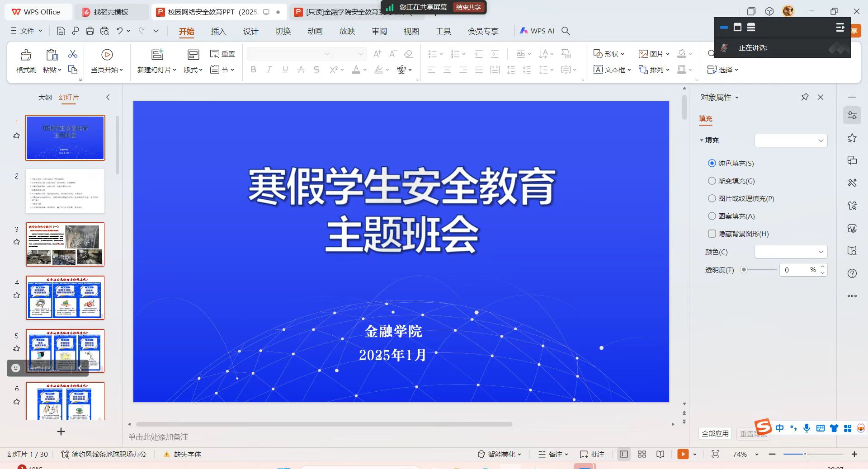868x469 pixels.
Task: Click the properties settings sliders icon in side strip
Action: point(852,115)
